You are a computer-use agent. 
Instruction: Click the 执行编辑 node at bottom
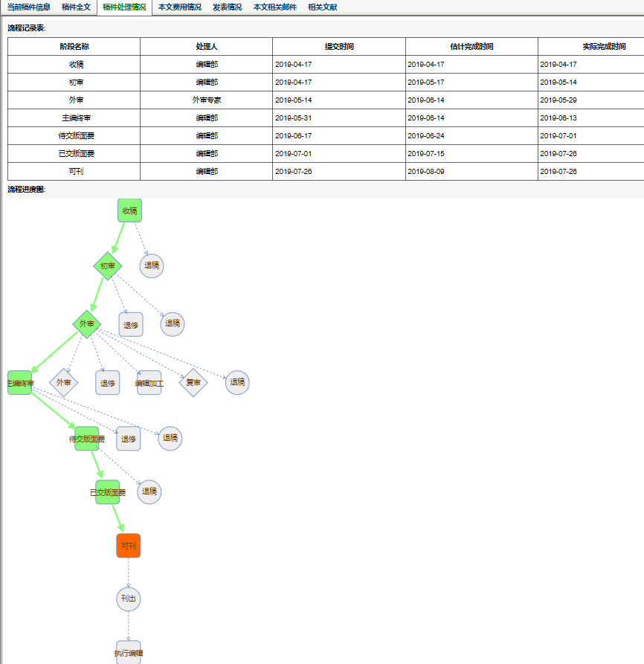coord(128,652)
